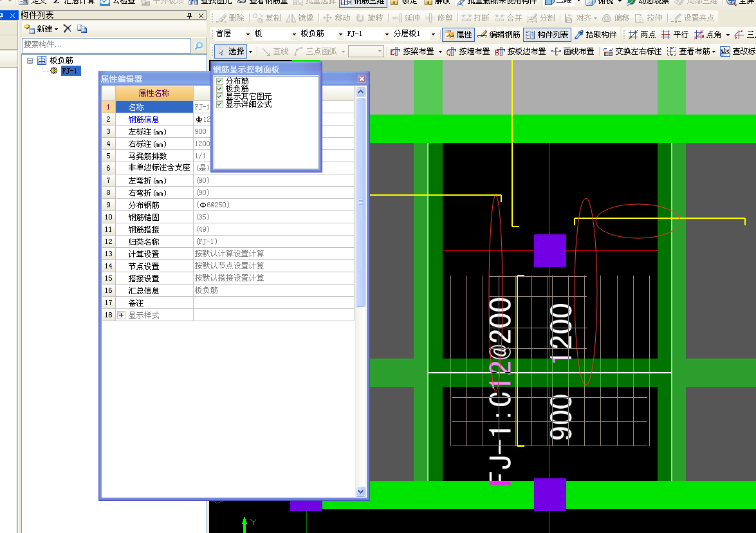The height and width of the screenshot is (533, 756).
Task: Select the Parallel (平行) axis tool
Action: pyautogui.click(x=675, y=34)
